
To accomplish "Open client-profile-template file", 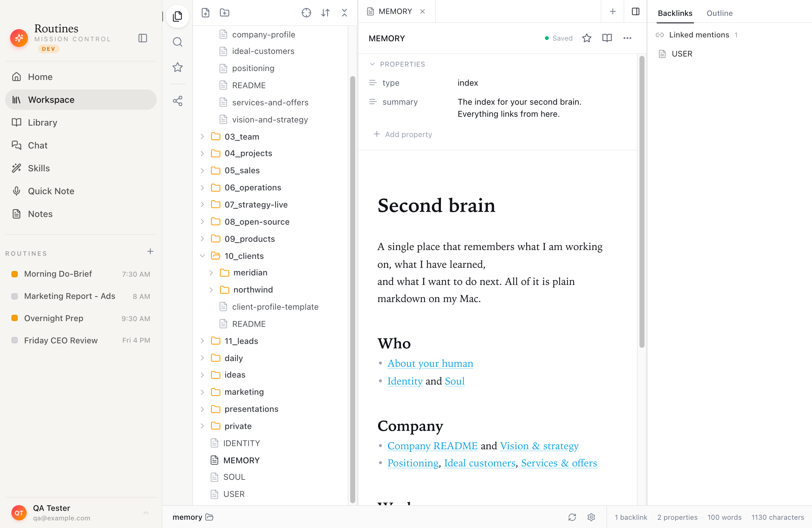I will [275, 307].
